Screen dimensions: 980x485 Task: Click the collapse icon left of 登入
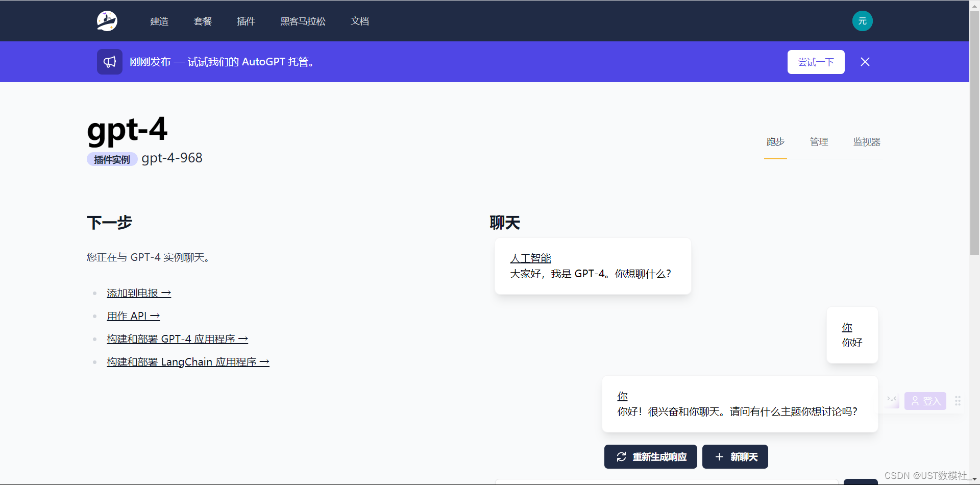tap(892, 400)
